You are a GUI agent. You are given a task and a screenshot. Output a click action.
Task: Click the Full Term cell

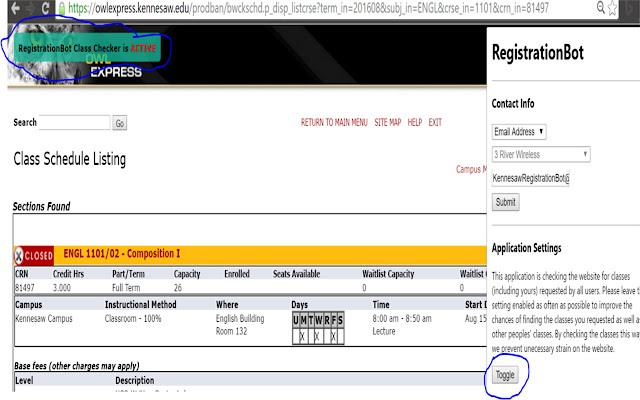point(126,288)
